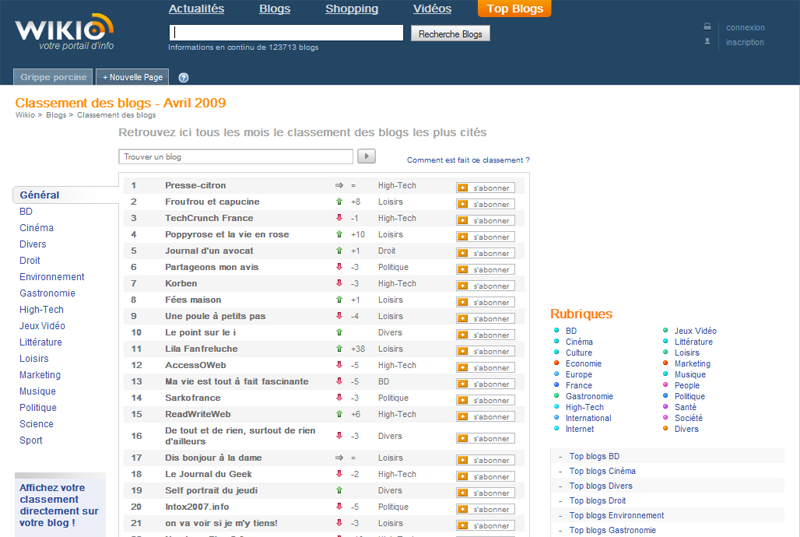Open BD in the left sidebar
800x537 pixels.
coord(26,212)
